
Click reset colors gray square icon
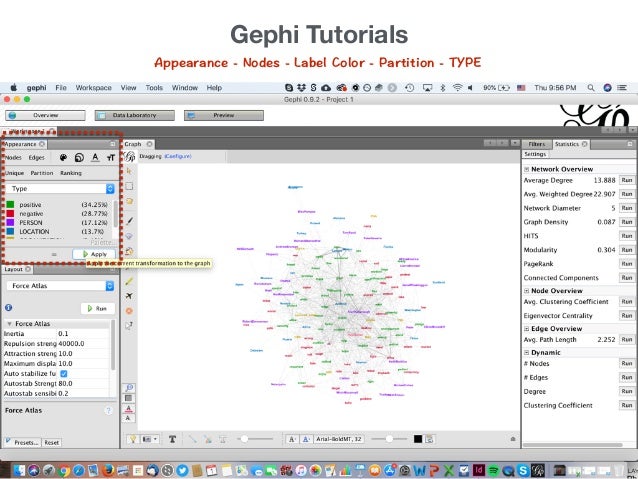[x=129, y=398]
